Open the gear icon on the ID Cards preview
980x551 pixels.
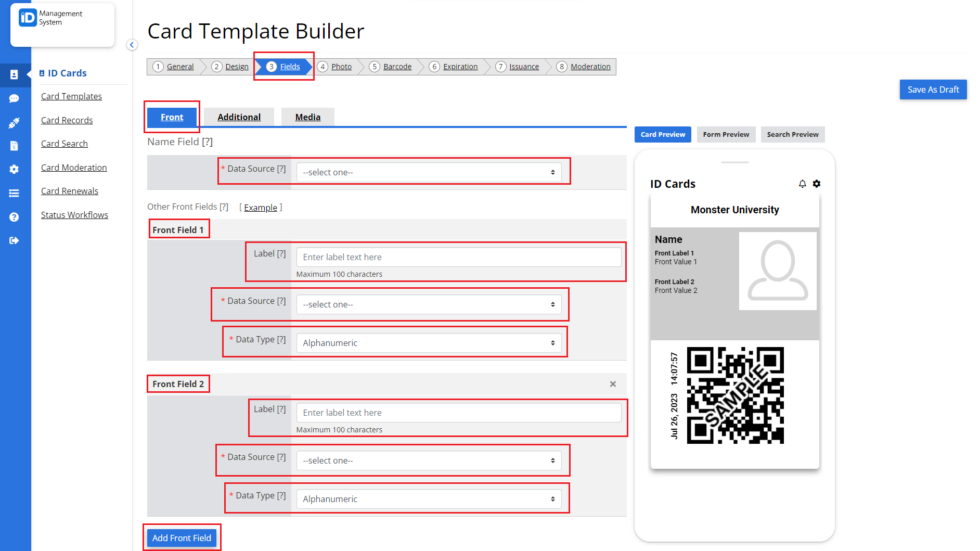tap(816, 184)
